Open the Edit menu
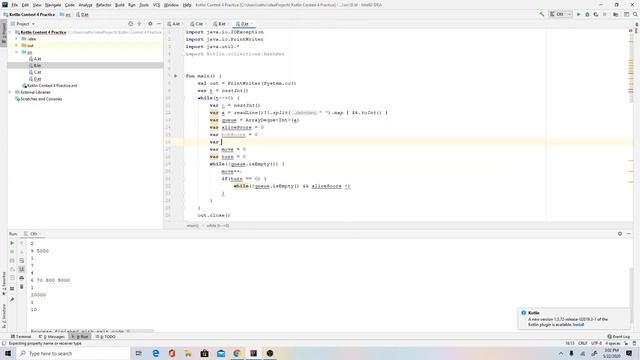 point(25,5)
